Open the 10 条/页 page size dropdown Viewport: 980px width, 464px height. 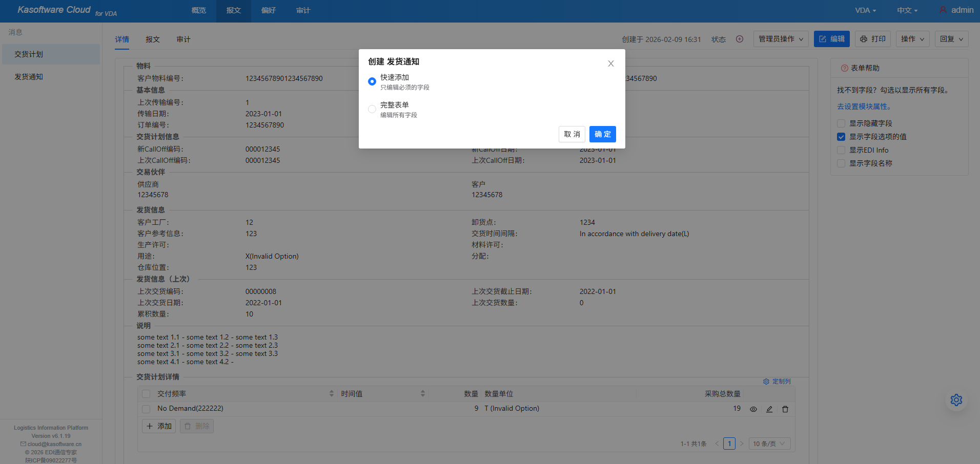click(x=769, y=444)
